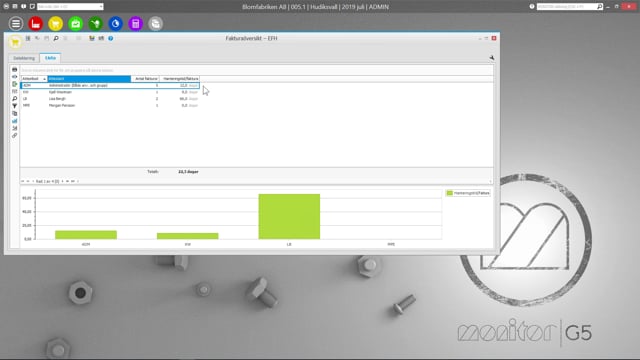Switch to the Selektering tab

pyautogui.click(x=24, y=58)
